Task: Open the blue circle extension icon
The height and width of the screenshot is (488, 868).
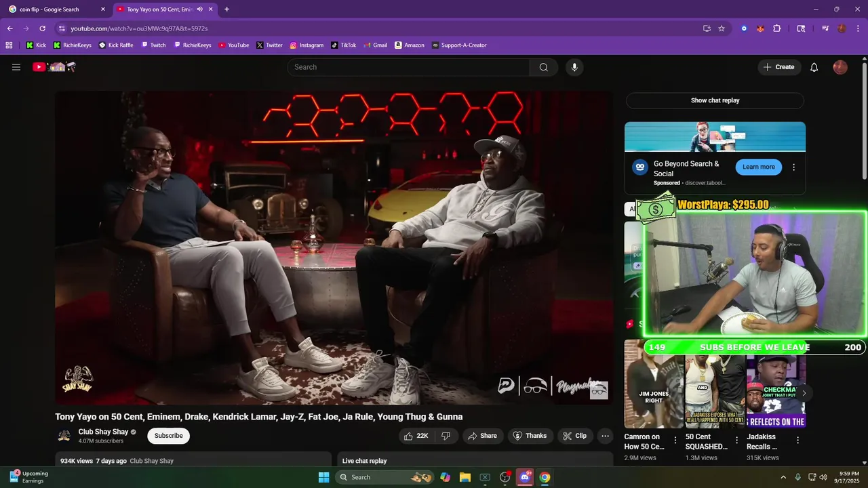Action: point(744,28)
